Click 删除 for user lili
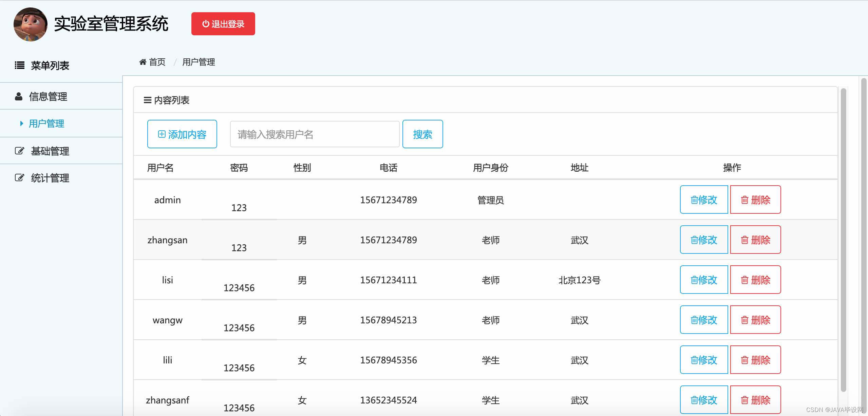Screen dimensions: 868x416 pyautogui.click(x=755, y=360)
